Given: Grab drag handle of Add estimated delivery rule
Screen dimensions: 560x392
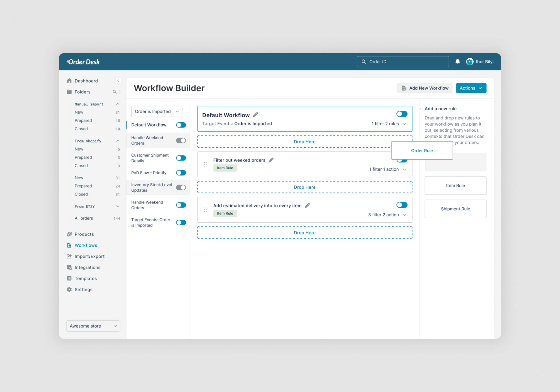Looking at the screenshot, I should click(205, 210).
